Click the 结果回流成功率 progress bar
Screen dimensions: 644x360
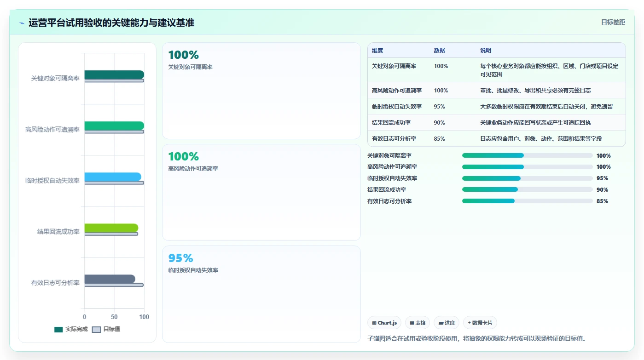coord(528,189)
